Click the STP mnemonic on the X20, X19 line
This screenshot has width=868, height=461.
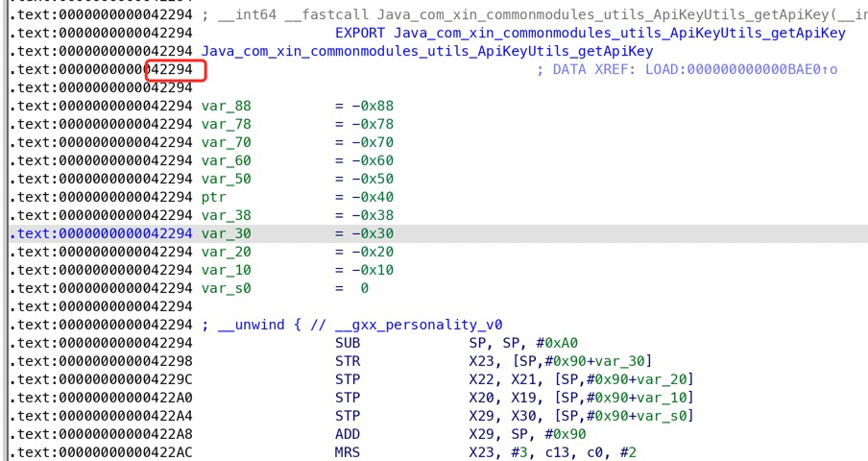348,398
